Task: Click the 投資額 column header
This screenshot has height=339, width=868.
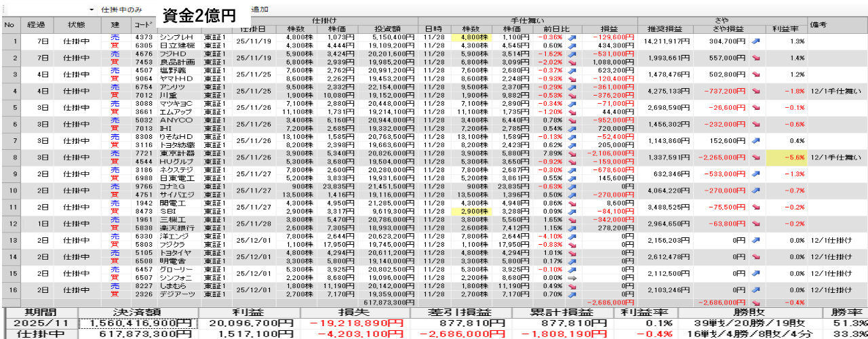Action: click(394, 29)
